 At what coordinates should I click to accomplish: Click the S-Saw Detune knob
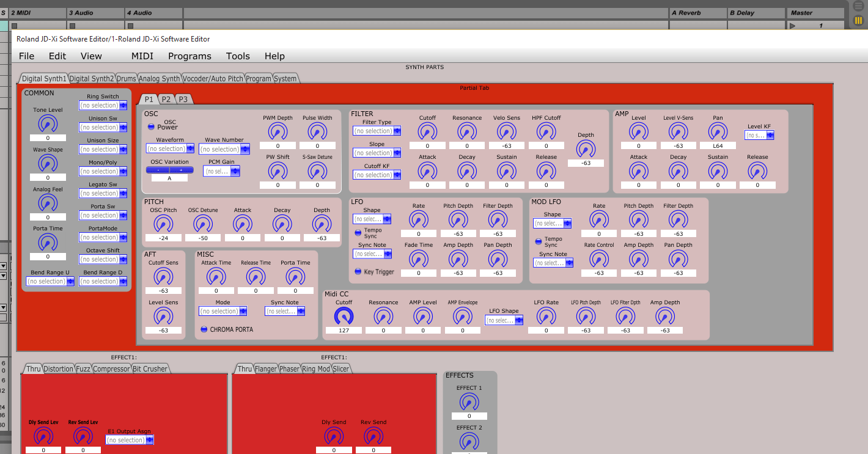click(317, 171)
